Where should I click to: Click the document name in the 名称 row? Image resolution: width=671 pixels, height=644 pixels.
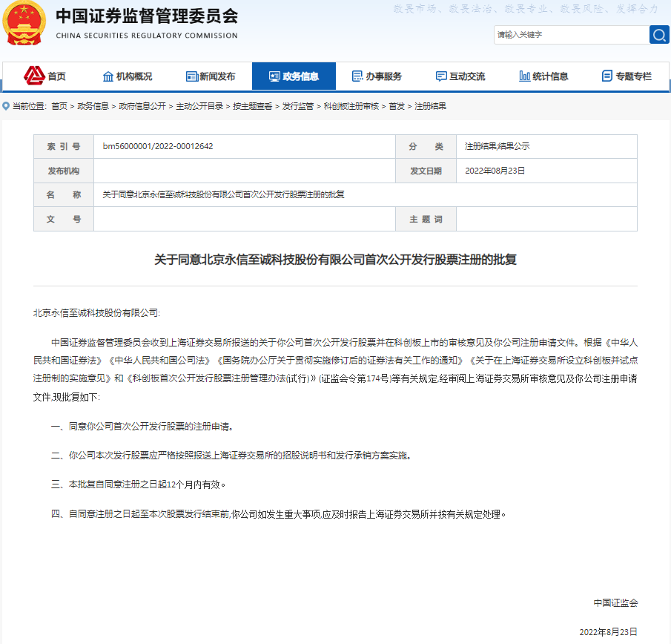223,195
